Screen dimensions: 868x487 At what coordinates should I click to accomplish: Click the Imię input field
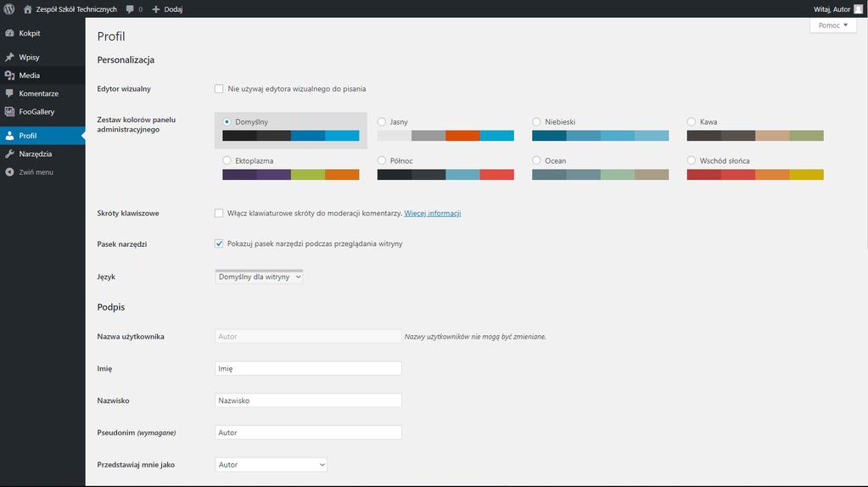pos(308,368)
